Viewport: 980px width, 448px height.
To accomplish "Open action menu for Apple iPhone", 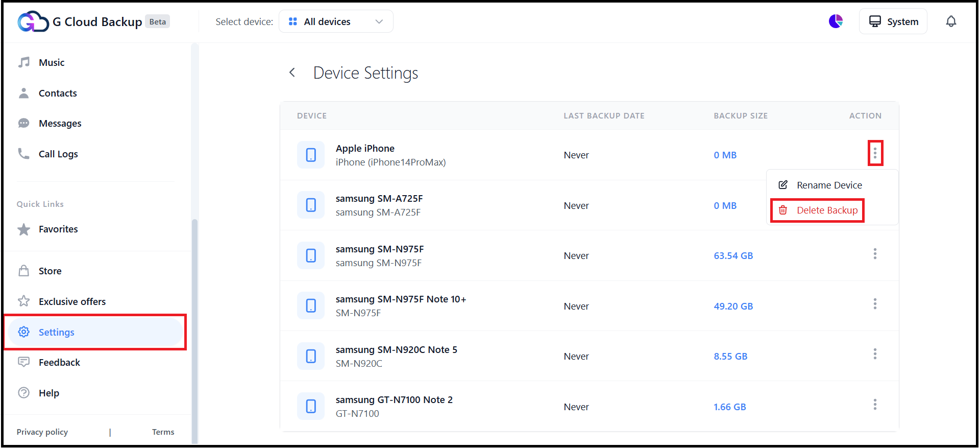I will click(875, 153).
